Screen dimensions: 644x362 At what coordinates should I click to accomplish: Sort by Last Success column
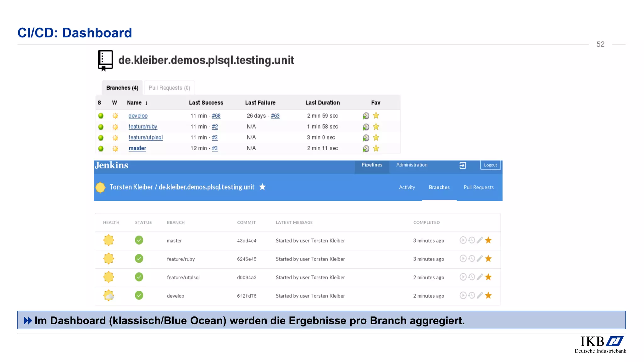[206, 103]
